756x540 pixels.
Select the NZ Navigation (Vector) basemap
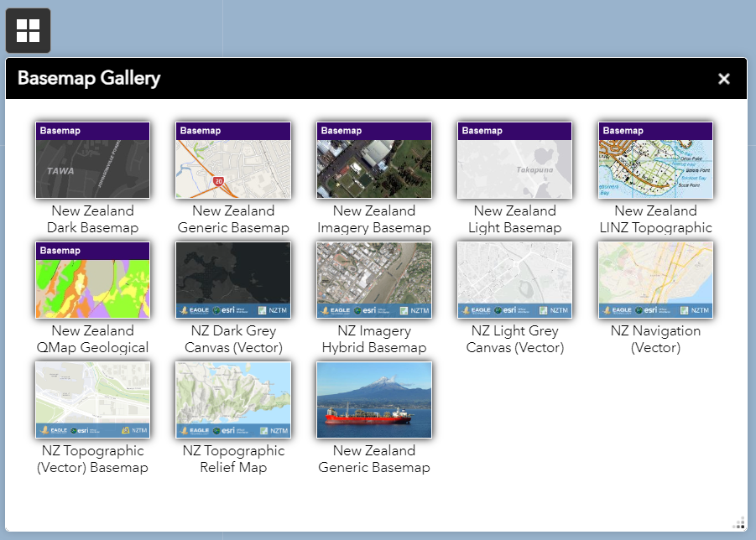654,279
